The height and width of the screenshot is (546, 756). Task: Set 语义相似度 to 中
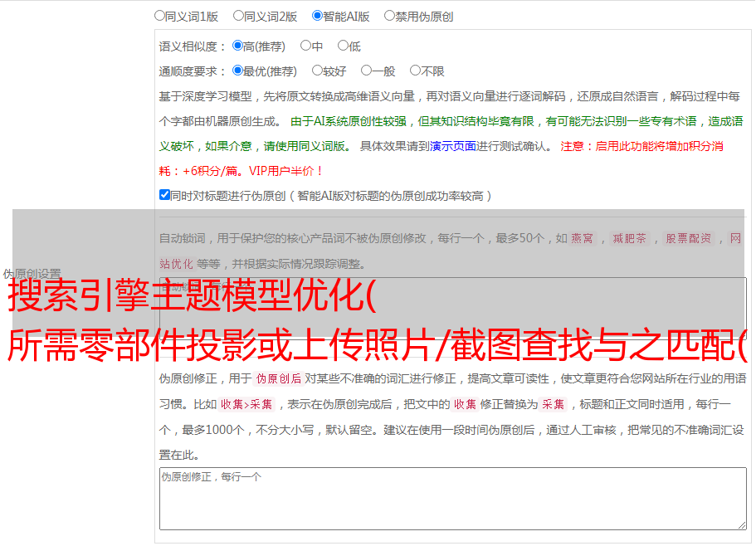point(305,46)
